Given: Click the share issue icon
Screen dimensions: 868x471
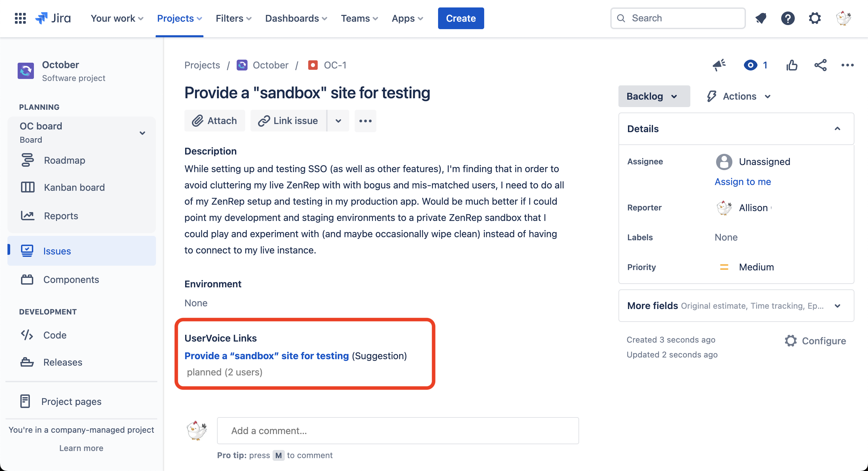Looking at the screenshot, I should [x=821, y=65].
